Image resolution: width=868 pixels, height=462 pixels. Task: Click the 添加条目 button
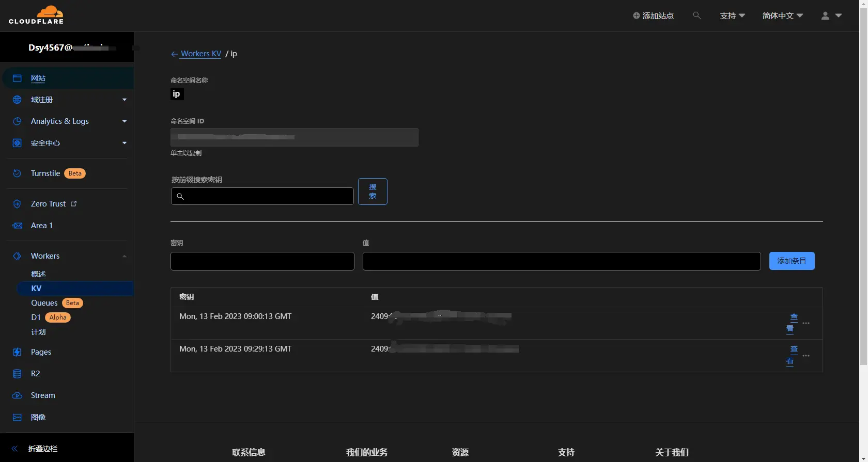coord(792,261)
